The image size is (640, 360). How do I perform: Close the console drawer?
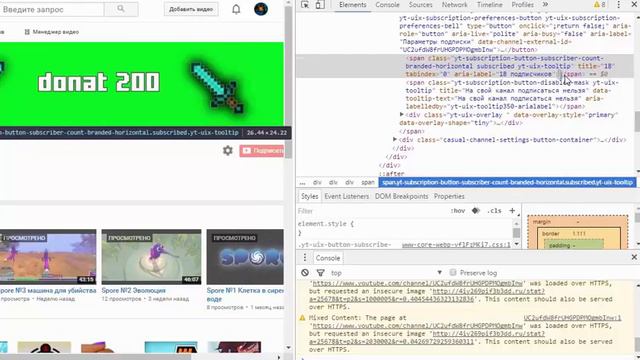[634, 257]
